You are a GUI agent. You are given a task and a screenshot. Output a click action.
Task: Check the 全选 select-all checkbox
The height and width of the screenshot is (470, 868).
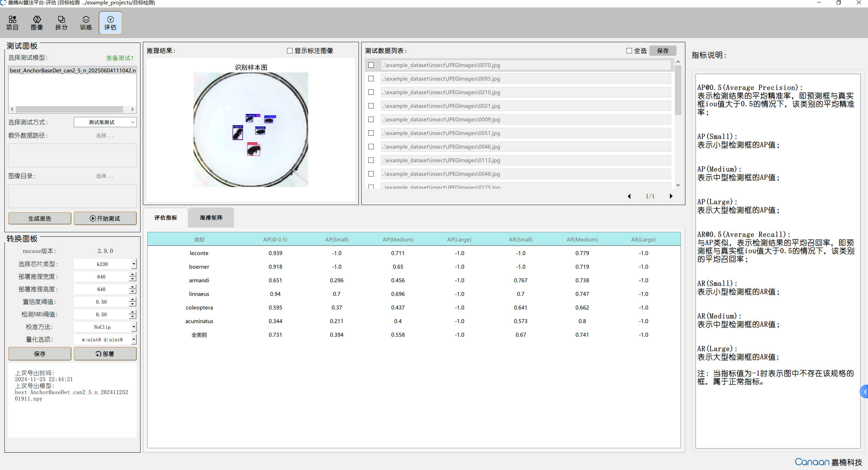(629, 51)
